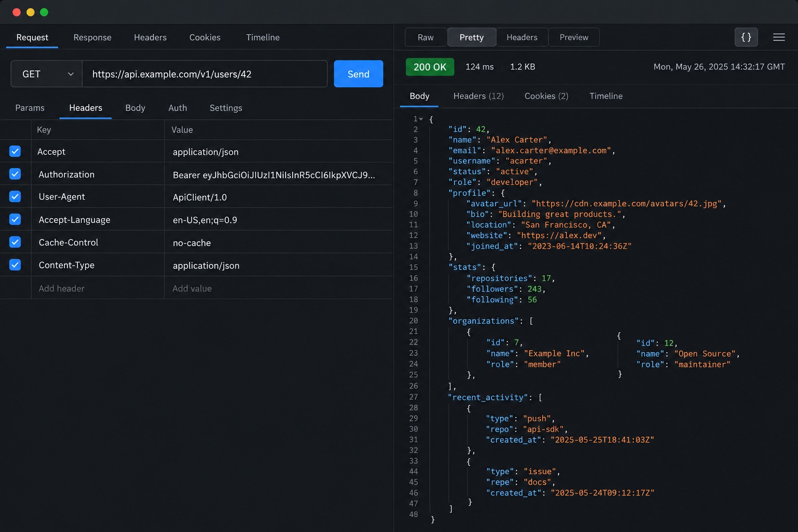Click the 1.2 KB response size
This screenshot has width=798, height=532.
tap(523, 67)
